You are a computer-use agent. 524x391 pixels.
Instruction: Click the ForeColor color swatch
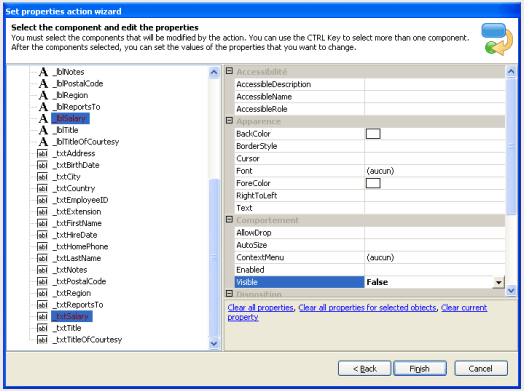373,183
